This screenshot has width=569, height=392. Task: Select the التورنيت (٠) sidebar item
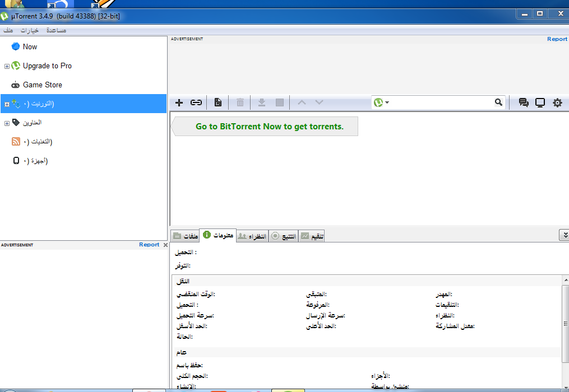[x=84, y=104]
